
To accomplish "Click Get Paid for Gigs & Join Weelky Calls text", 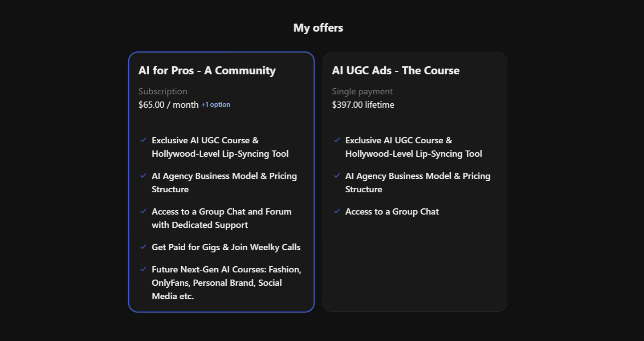I will click(226, 247).
